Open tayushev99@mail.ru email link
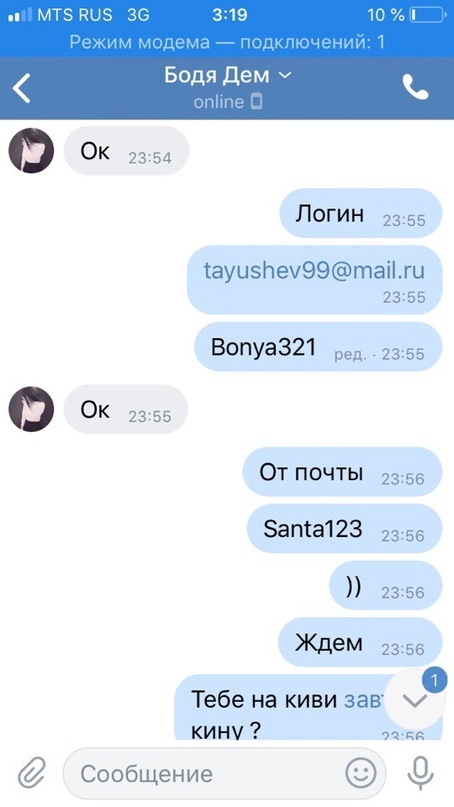Image resolution: width=454 pixels, height=807 pixels. [315, 271]
